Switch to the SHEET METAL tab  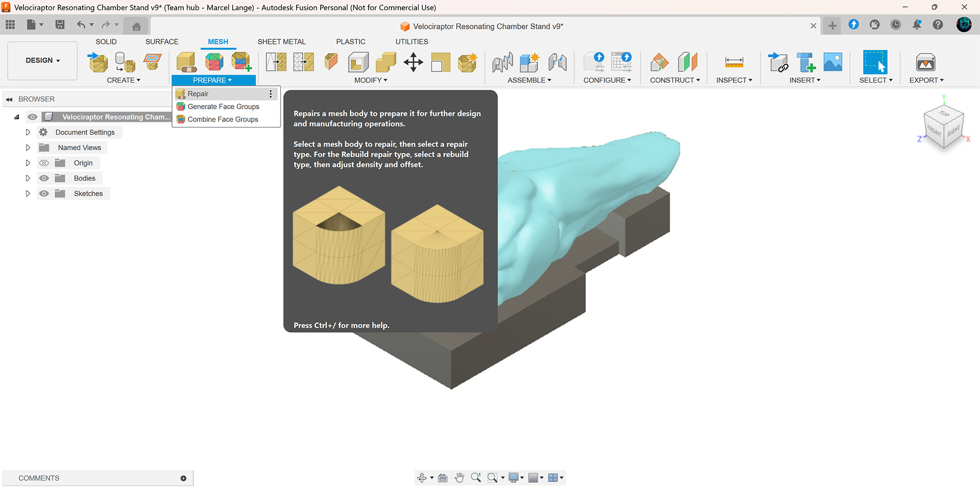(281, 42)
